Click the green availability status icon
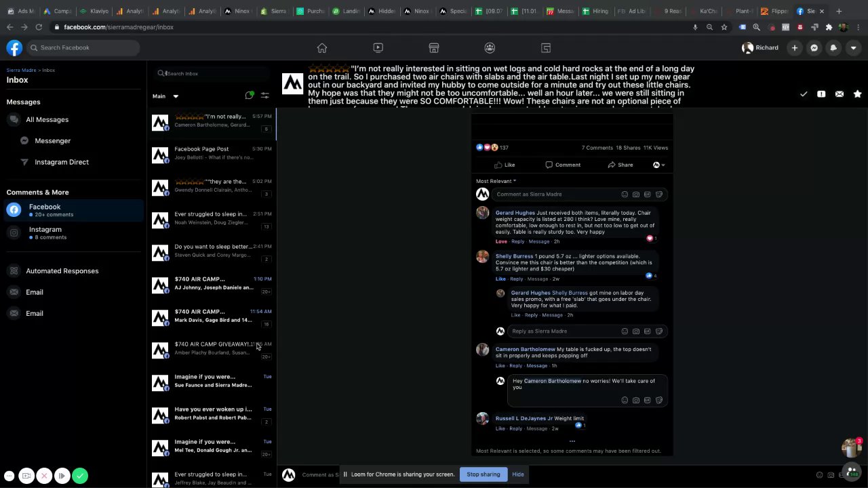This screenshot has height=488, width=868. [x=250, y=96]
